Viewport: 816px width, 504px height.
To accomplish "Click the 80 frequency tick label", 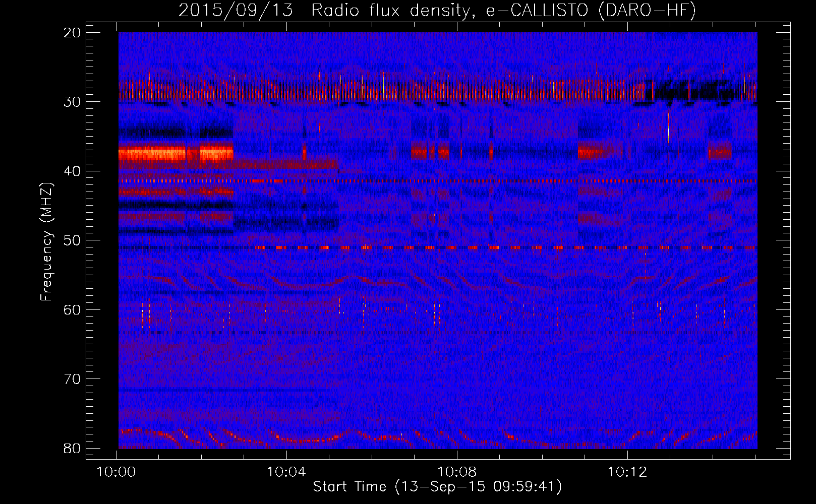I will coord(72,449).
